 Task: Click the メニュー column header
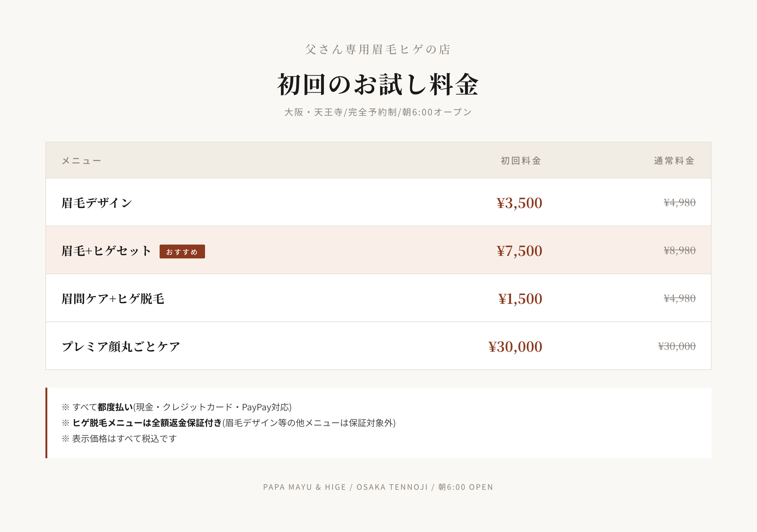point(81,161)
